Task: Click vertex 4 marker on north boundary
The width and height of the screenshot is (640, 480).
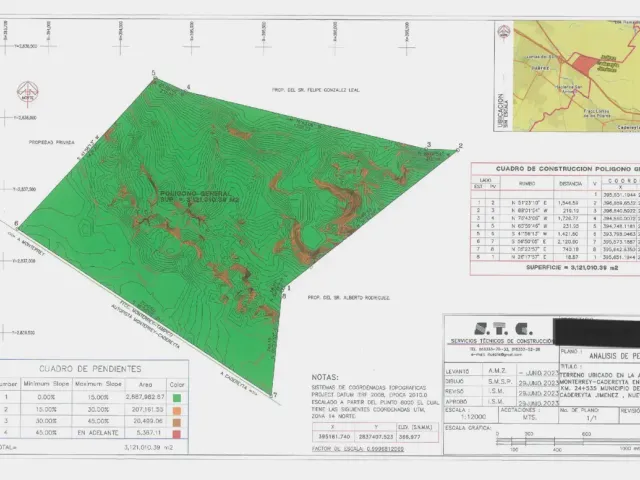Action: [189, 87]
